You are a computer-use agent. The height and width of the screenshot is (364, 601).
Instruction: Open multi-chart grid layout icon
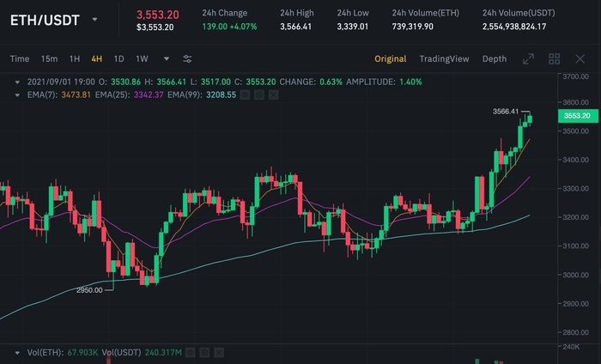click(554, 58)
